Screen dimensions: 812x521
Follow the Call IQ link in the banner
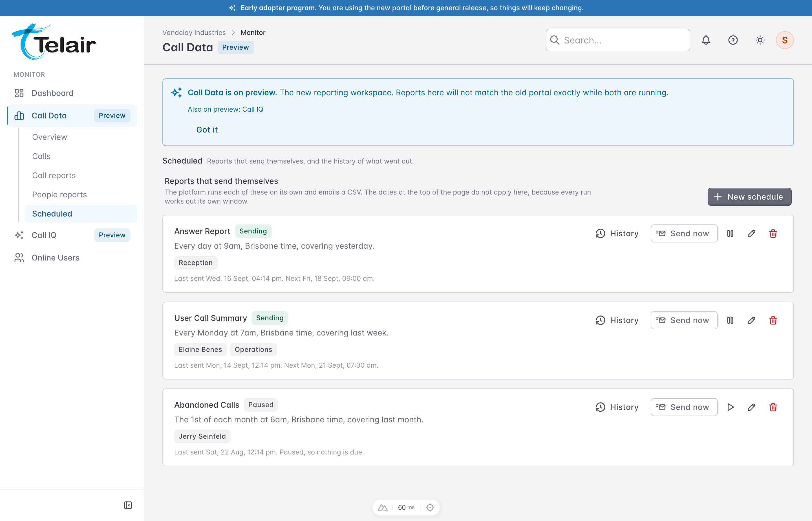pyautogui.click(x=253, y=109)
